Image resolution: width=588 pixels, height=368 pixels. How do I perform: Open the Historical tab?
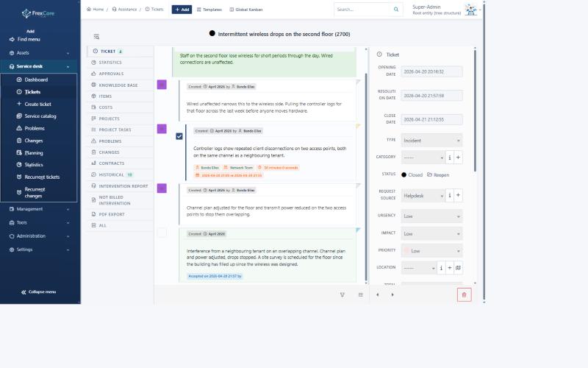point(121,174)
